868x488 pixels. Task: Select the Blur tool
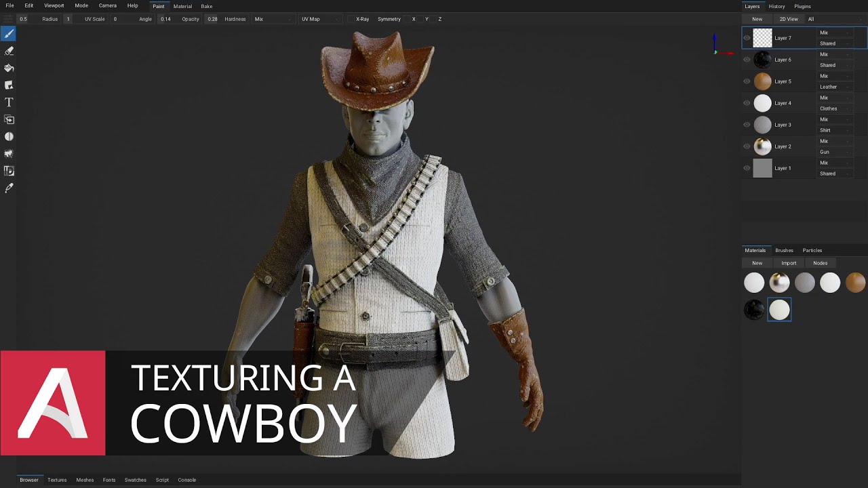(9, 136)
